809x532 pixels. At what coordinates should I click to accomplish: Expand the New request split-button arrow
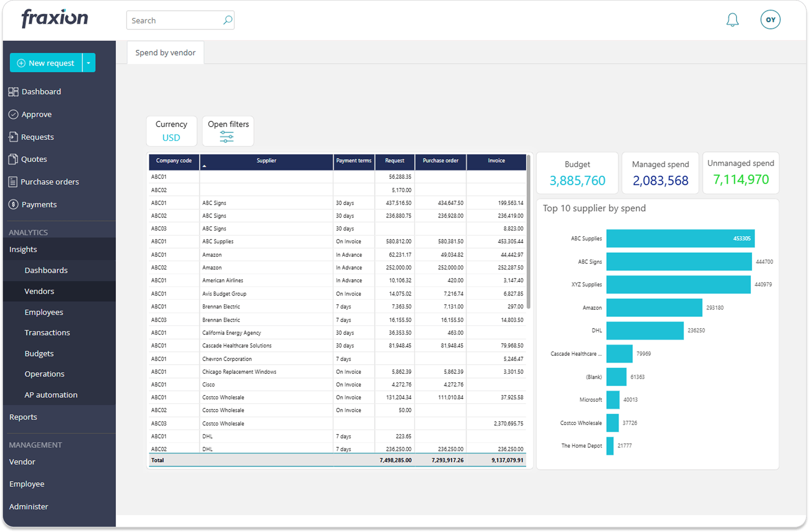click(89, 63)
